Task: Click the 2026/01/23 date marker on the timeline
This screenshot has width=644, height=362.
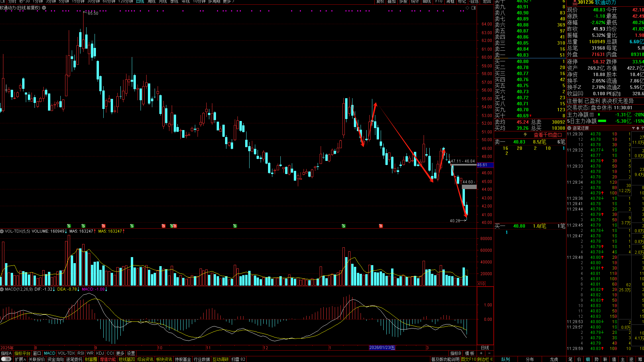Action: coord(382,348)
